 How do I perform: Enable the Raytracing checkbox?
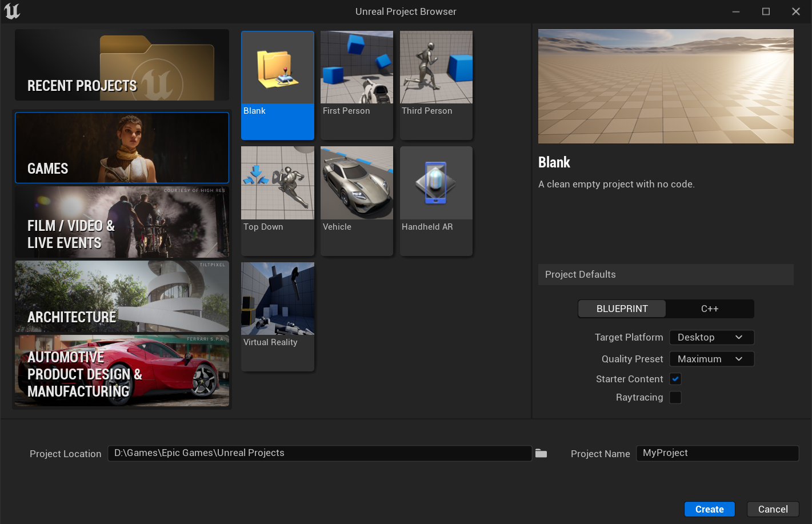675,397
